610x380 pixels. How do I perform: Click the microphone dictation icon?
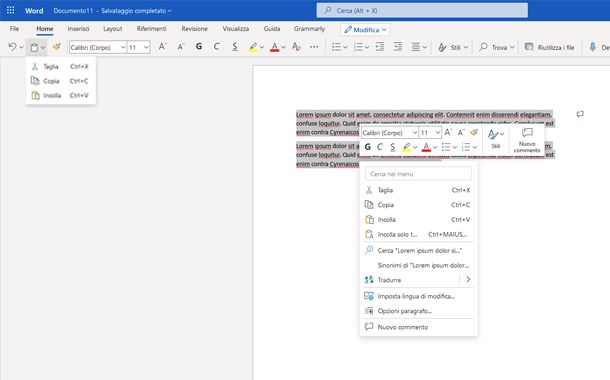tap(592, 47)
